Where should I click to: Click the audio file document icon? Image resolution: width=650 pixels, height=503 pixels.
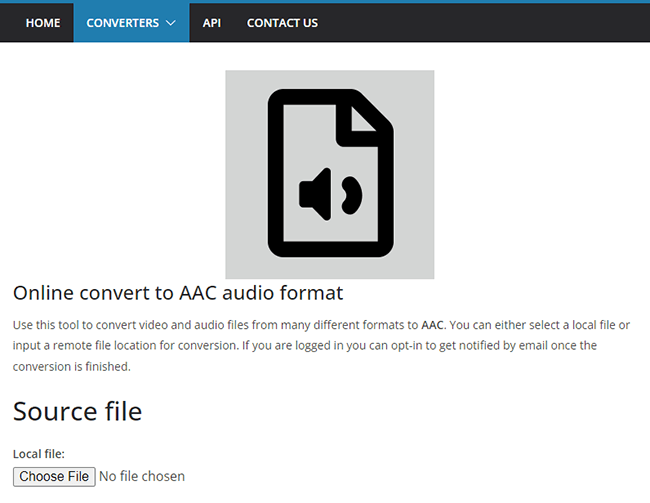(330, 173)
